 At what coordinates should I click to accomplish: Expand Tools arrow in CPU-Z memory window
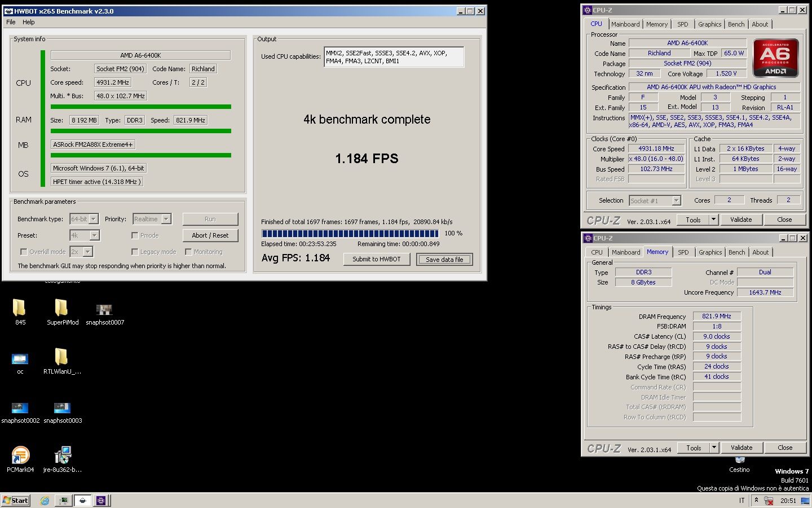pyautogui.click(x=714, y=448)
